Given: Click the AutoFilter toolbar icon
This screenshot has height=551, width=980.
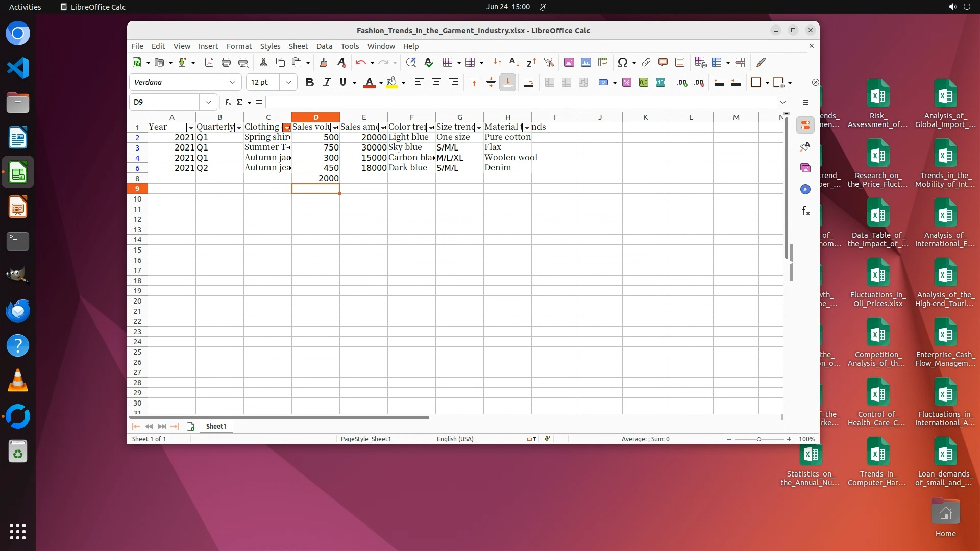Looking at the screenshot, I should click(x=549, y=62).
